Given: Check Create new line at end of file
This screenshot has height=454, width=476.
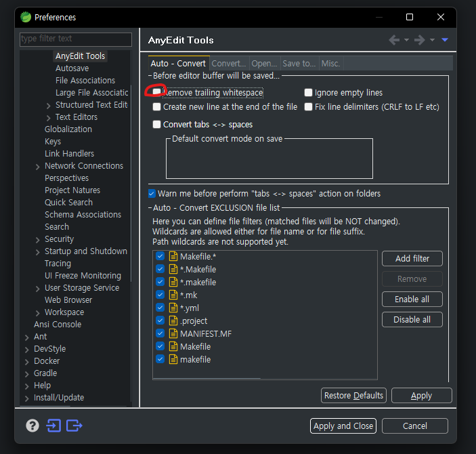Looking at the screenshot, I should [156, 106].
